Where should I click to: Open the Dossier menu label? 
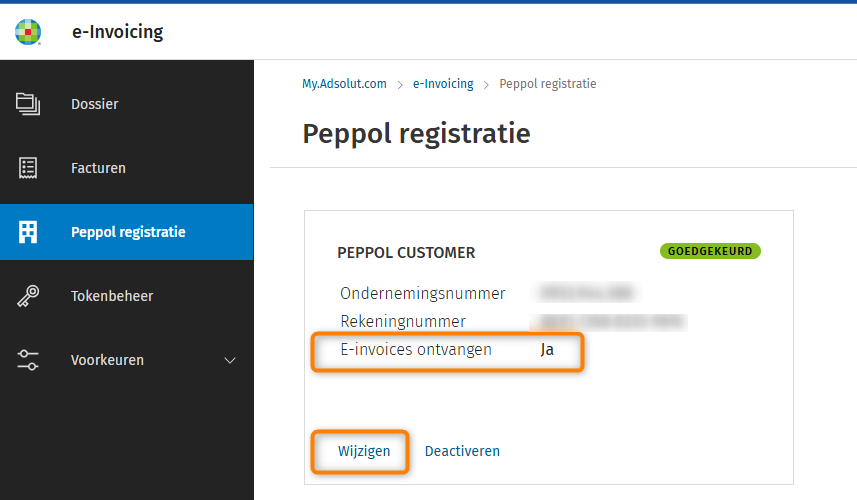click(x=95, y=104)
